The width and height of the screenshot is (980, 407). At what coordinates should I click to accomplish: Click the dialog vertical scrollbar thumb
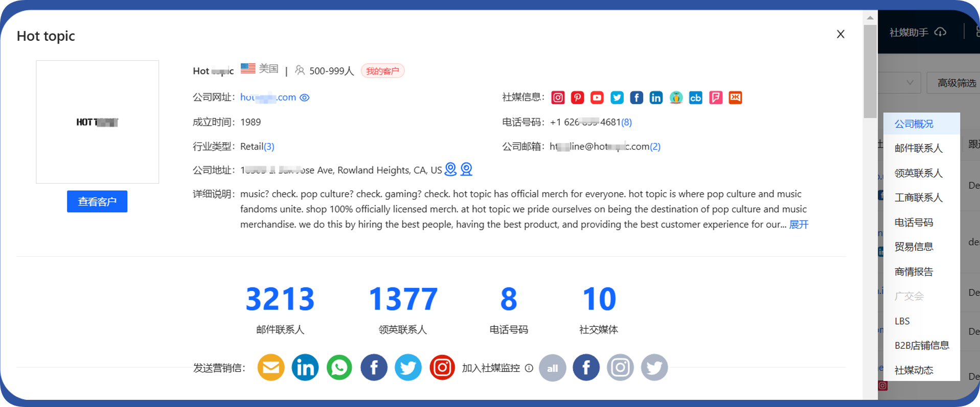[x=870, y=71]
